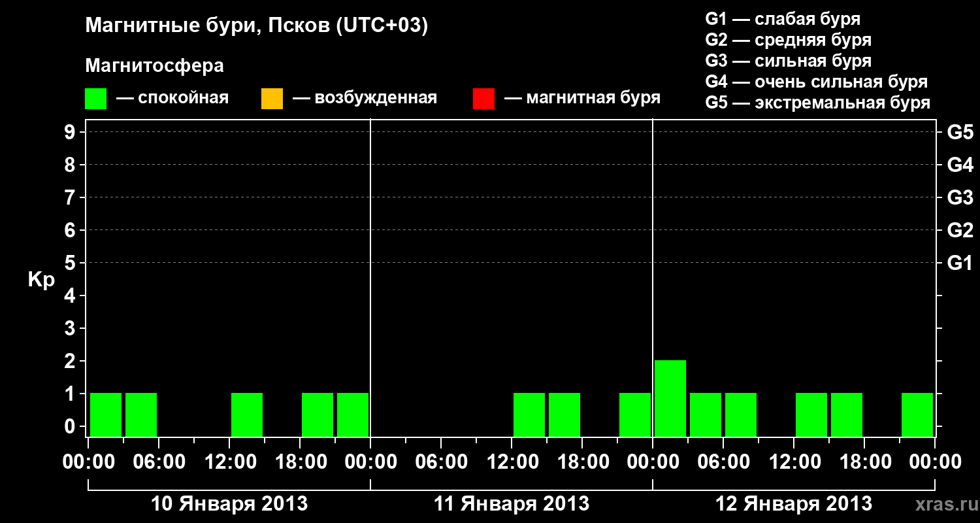This screenshot has height=523, width=980.
Task: Click the orange возбужденная legend swatch
Action: (x=272, y=99)
